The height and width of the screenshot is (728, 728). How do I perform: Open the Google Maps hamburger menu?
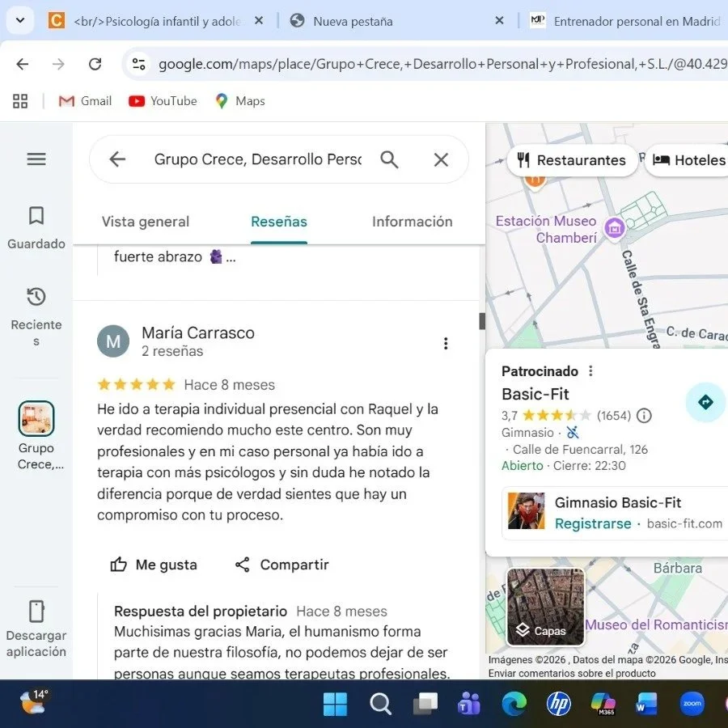coord(36,159)
